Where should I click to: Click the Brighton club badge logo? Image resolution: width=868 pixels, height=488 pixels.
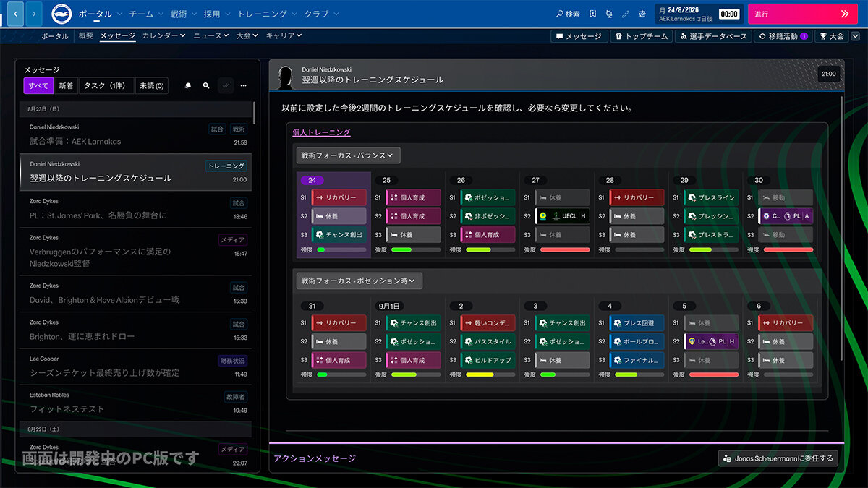point(61,13)
